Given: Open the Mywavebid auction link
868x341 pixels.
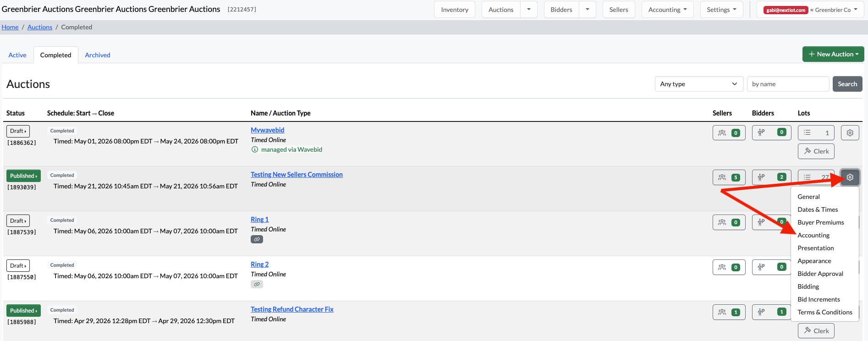Looking at the screenshot, I should [267, 130].
